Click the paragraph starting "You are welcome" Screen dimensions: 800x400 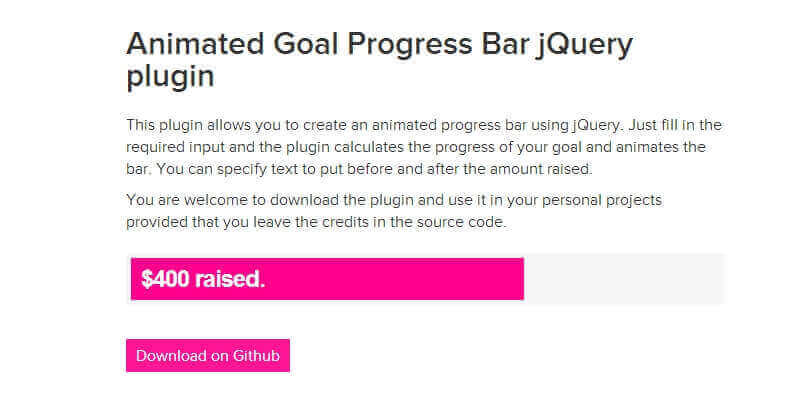(x=394, y=211)
